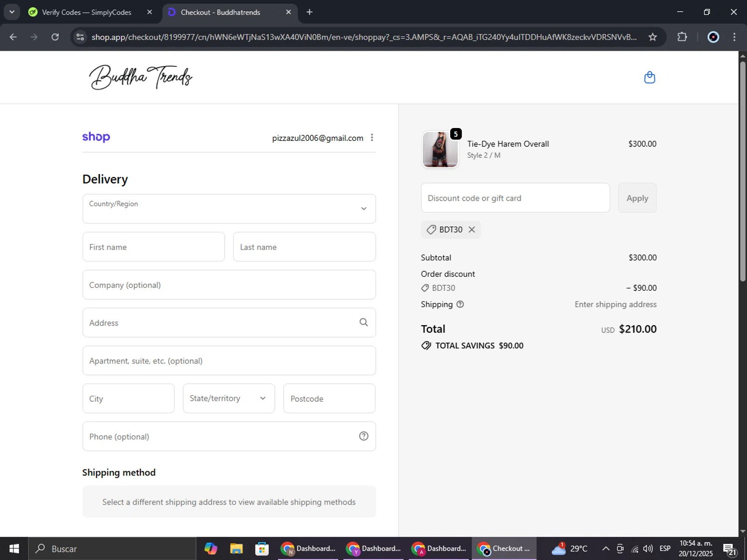Reload the checkout page

coord(55,37)
